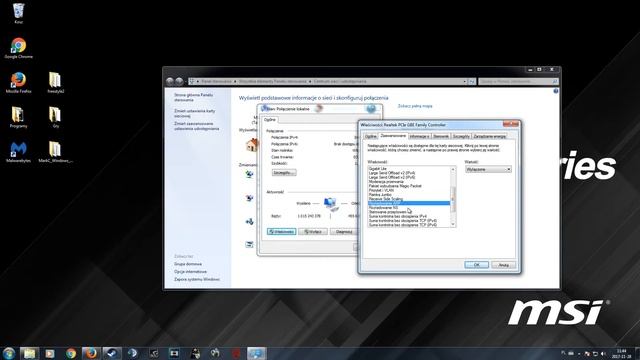The height and width of the screenshot is (360, 640).
Task: Select the Zarządzanie energią tab
Action: (490, 136)
